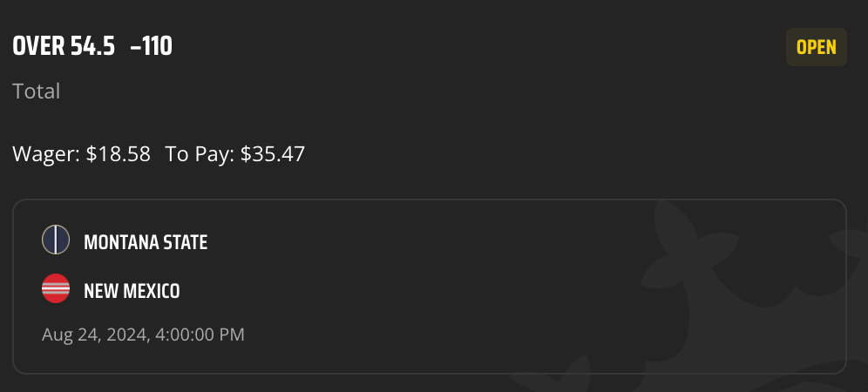Open the matchup card via its empty center
Viewport: 868px width, 392px height.
pos(430,287)
